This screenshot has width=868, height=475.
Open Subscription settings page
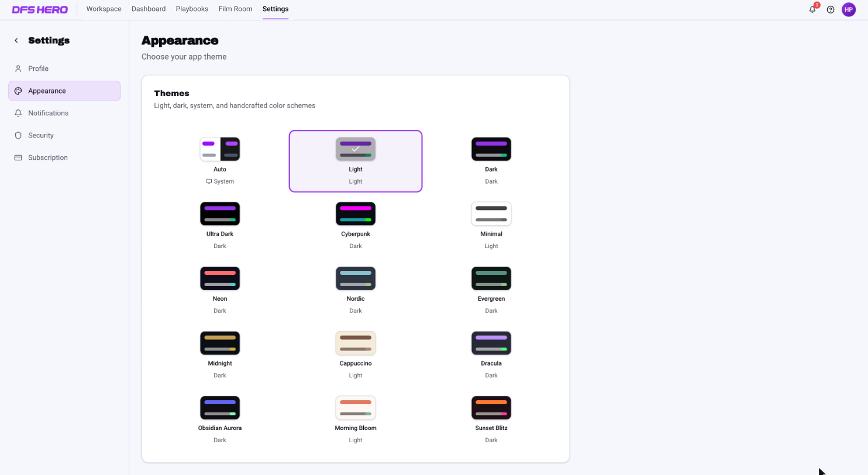click(64, 157)
